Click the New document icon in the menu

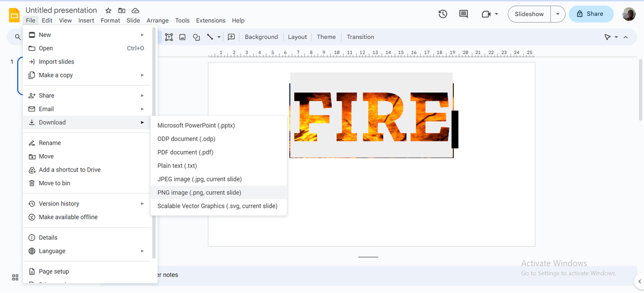point(32,35)
